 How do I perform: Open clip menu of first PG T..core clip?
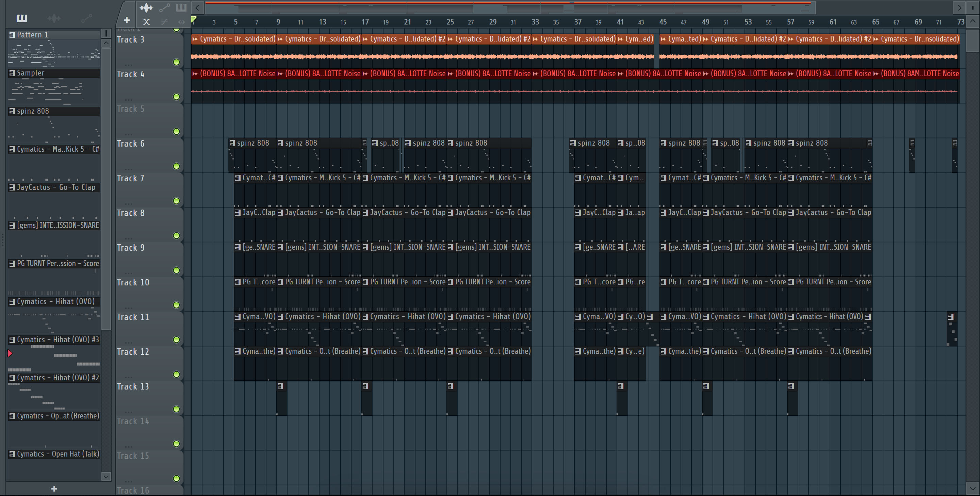(x=238, y=282)
